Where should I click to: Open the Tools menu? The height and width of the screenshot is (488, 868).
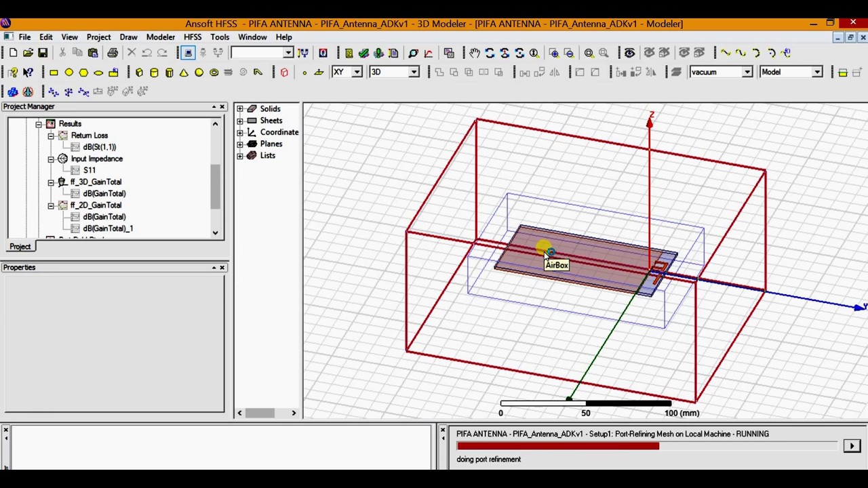pos(220,37)
